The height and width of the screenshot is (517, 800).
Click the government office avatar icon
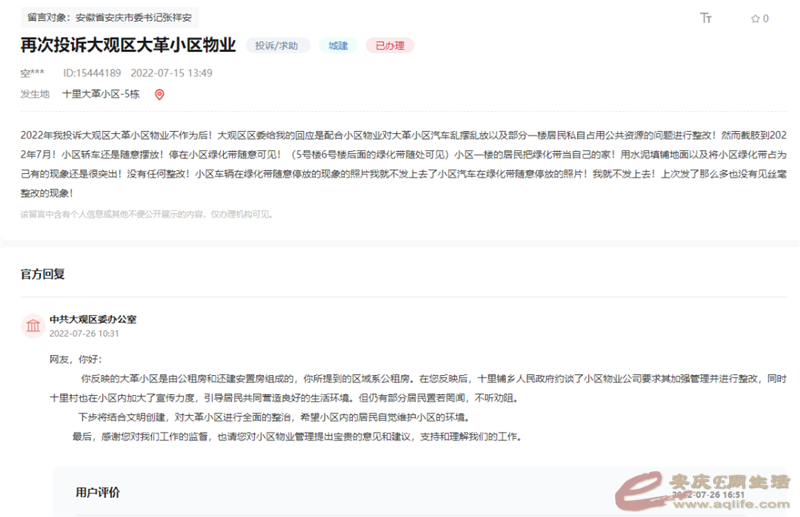point(33,326)
